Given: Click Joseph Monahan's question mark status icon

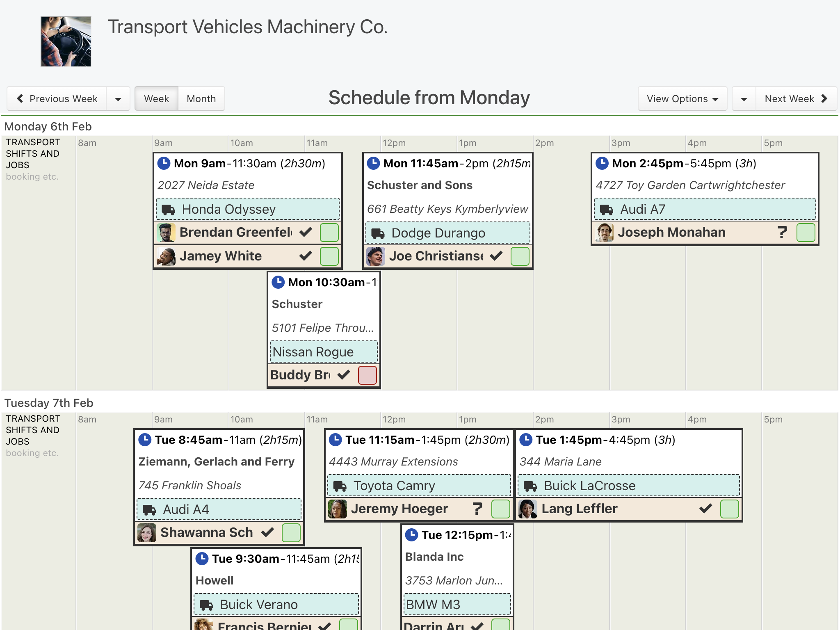Looking at the screenshot, I should click(782, 233).
